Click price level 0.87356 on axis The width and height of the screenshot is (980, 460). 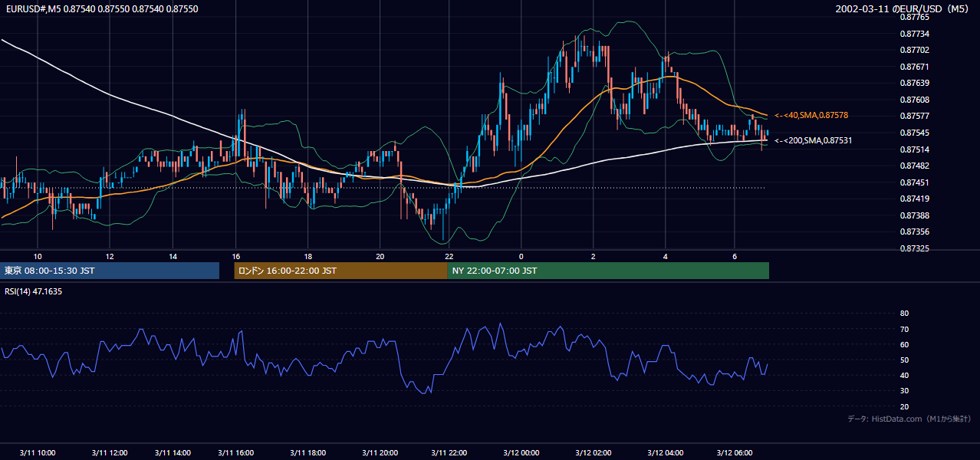pos(914,232)
